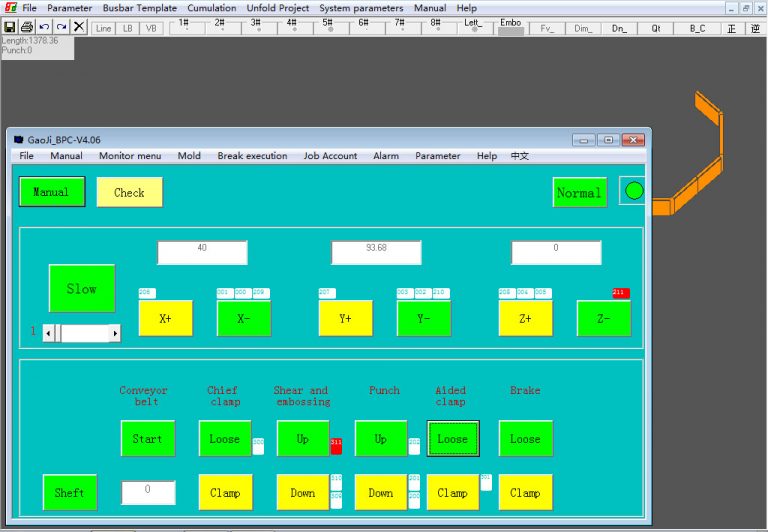The width and height of the screenshot is (768, 532).
Task: Click the Redo arrow icon
Action: coord(61,27)
